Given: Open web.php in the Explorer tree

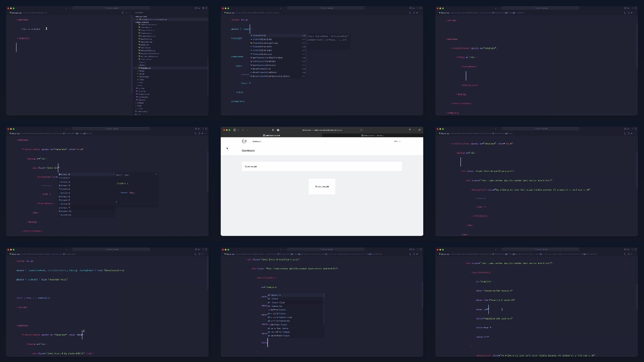Looking at the screenshot, I should [x=141, y=100].
